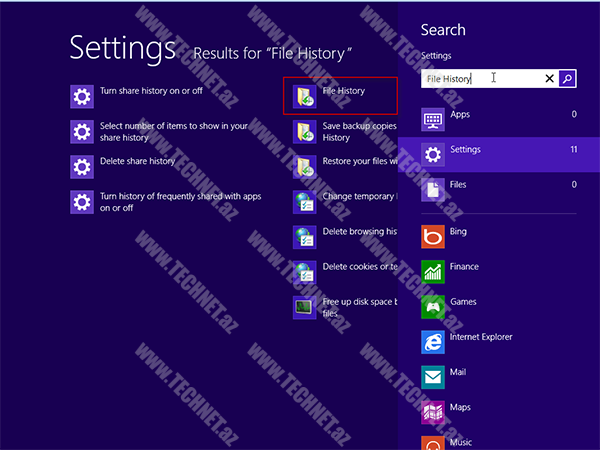Click the File History search input field
Viewport: 600px width, 450px height.
coord(480,78)
